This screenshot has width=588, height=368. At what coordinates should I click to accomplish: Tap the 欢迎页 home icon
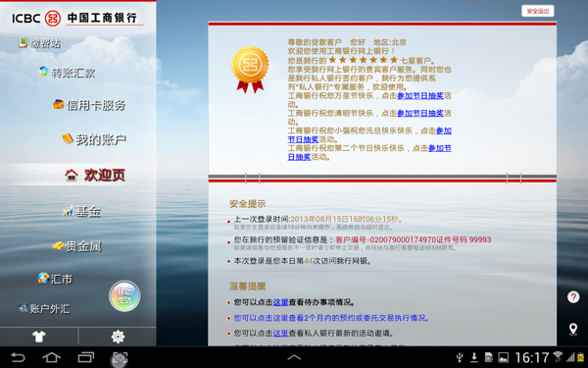click(x=72, y=175)
